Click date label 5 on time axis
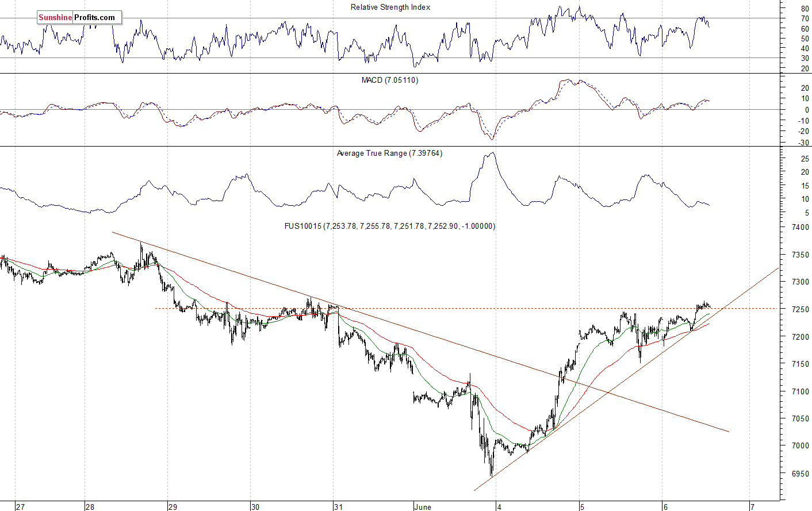 point(583,507)
